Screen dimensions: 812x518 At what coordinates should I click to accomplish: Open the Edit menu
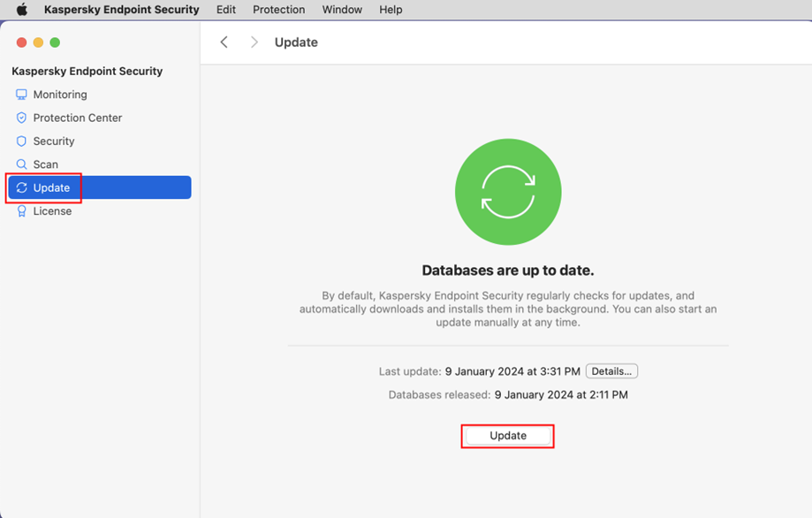226,10
